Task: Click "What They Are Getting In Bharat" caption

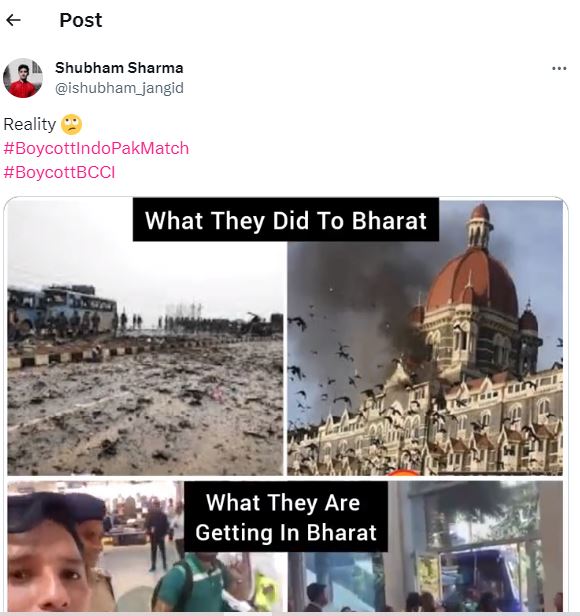Action: point(286,517)
